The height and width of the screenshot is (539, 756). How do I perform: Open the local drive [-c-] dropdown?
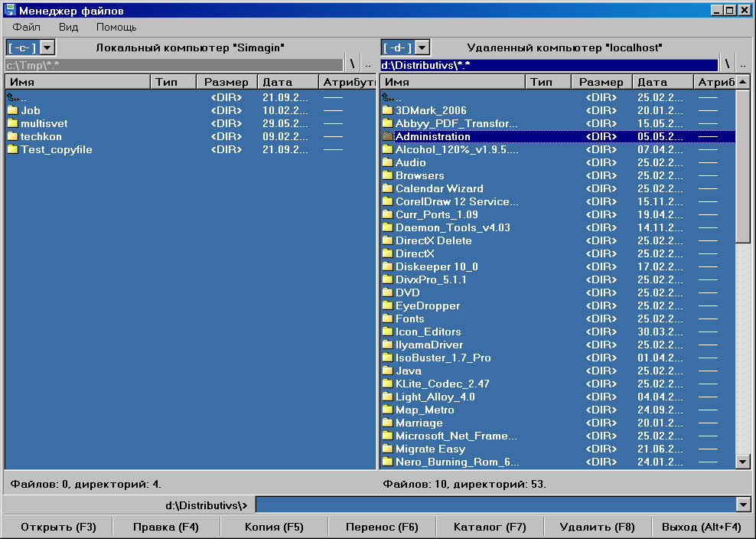point(47,47)
